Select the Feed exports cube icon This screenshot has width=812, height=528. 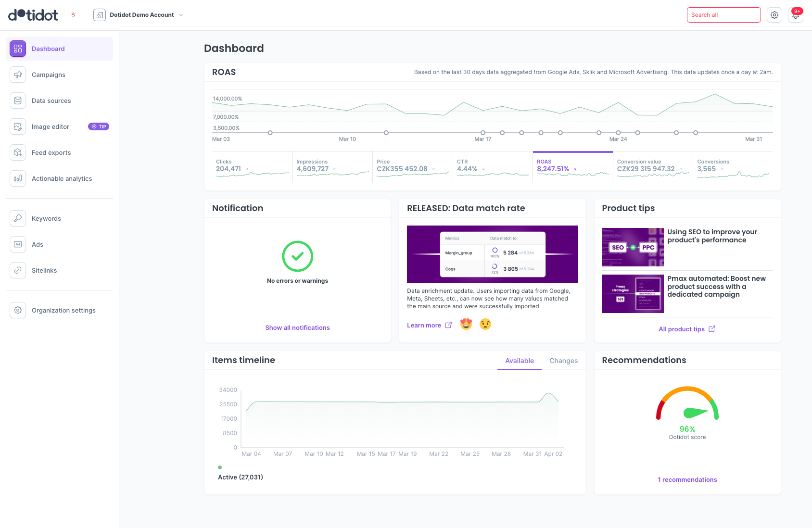[x=18, y=152]
